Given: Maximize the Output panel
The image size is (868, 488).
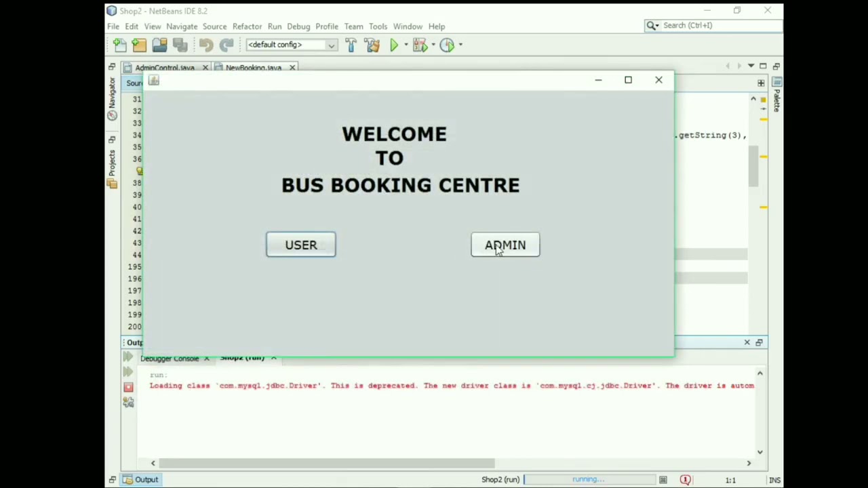Looking at the screenshot, I should (759, 342).
